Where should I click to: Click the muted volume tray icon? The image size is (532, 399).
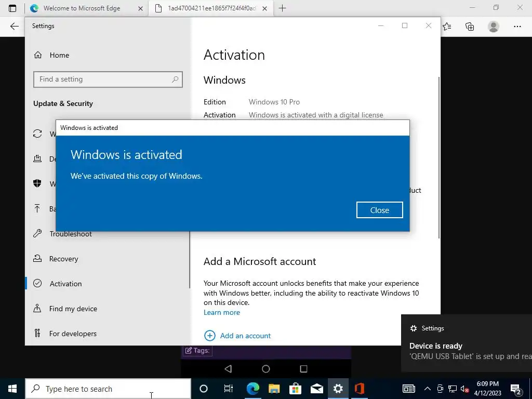tap(465, 389)
